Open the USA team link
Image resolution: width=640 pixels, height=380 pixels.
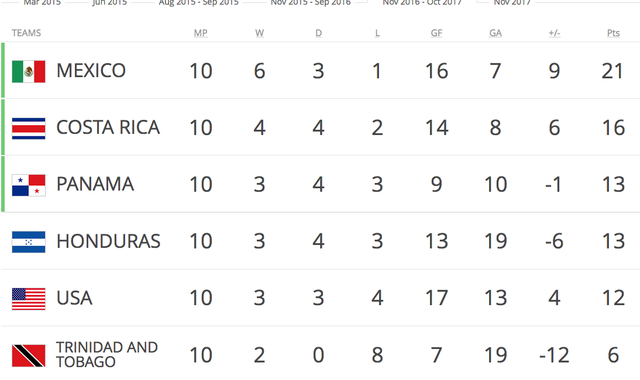tap(74, 298)
